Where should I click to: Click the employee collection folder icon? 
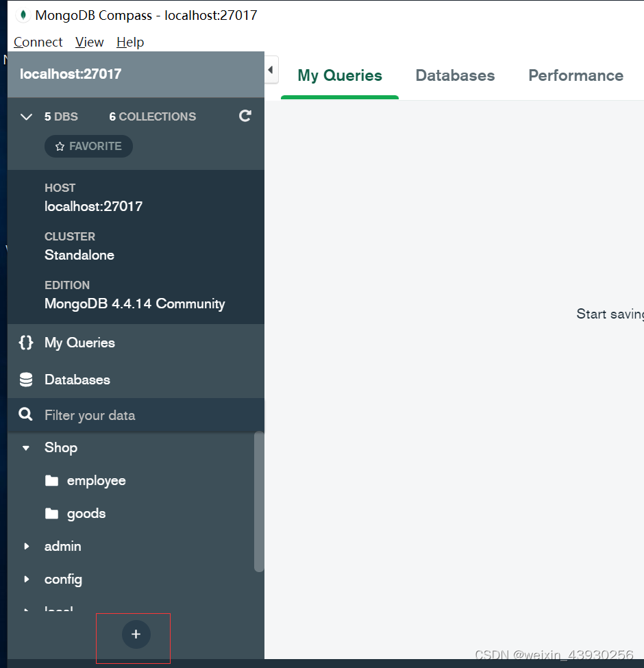click(x=51, y=480)
